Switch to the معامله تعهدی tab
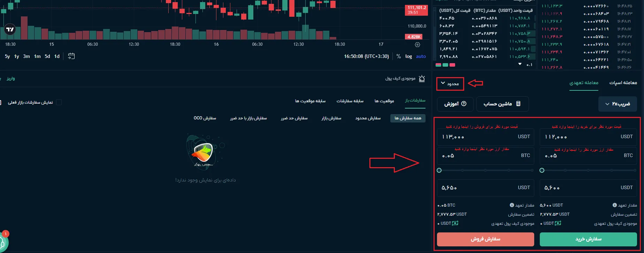 [x=584, y=83]
